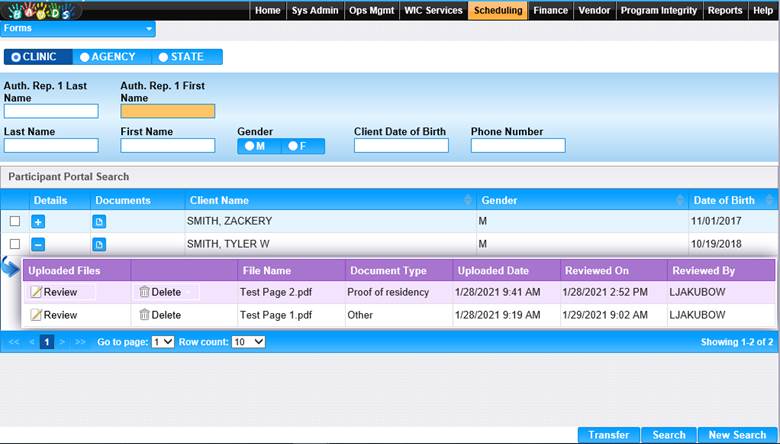This screenshot has height=444, width=780.
Task: Click the HANDS logo
Action: pyautogui.click(x=42, y=11)
